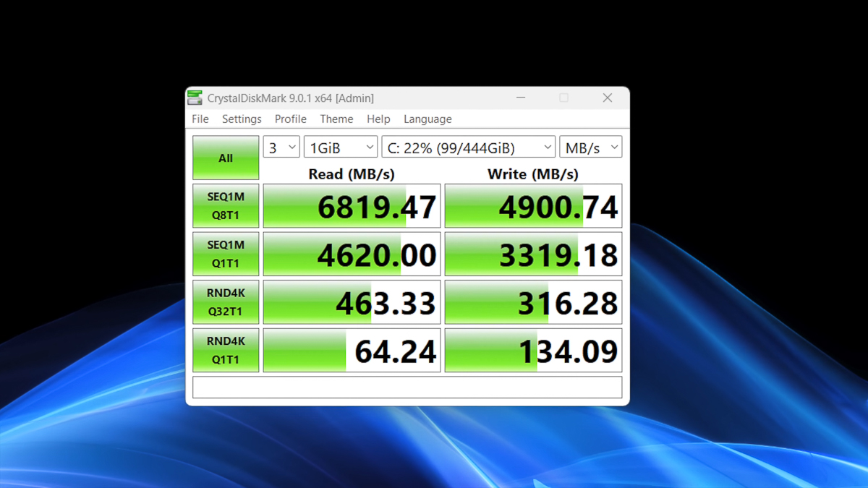Expand the test count dropdown showing 3
Viewport: 868px width, 488px height.
tap(281, 147)
